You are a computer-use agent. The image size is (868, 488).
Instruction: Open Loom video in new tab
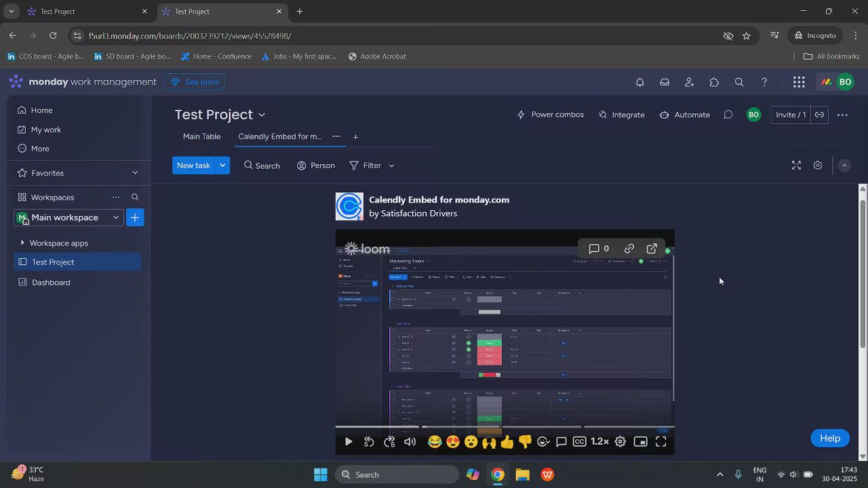point(652,249)
